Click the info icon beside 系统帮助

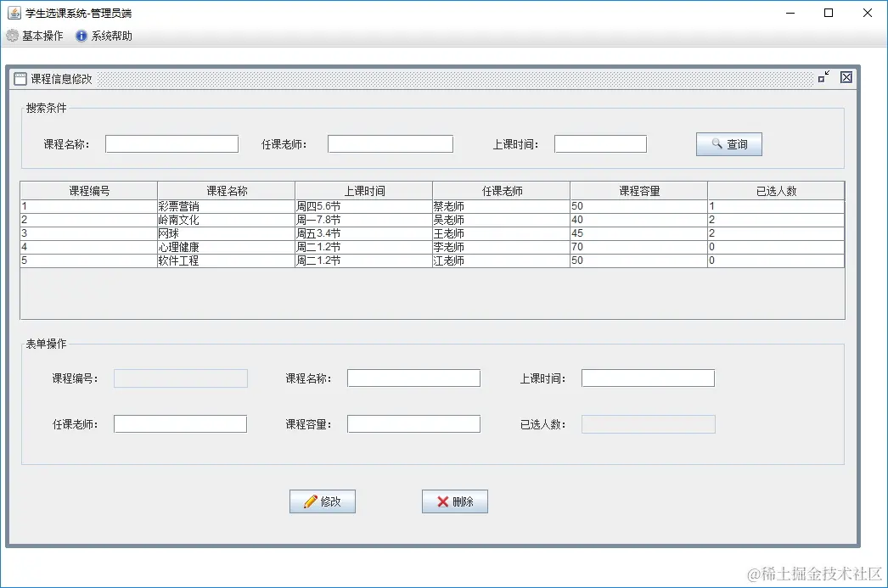coord(81,36)
